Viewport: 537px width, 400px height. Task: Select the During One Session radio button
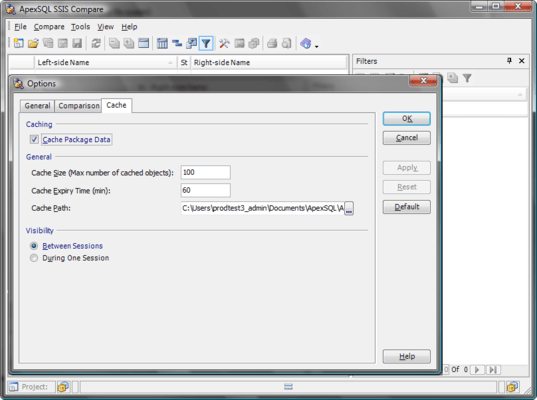[34, 258]
